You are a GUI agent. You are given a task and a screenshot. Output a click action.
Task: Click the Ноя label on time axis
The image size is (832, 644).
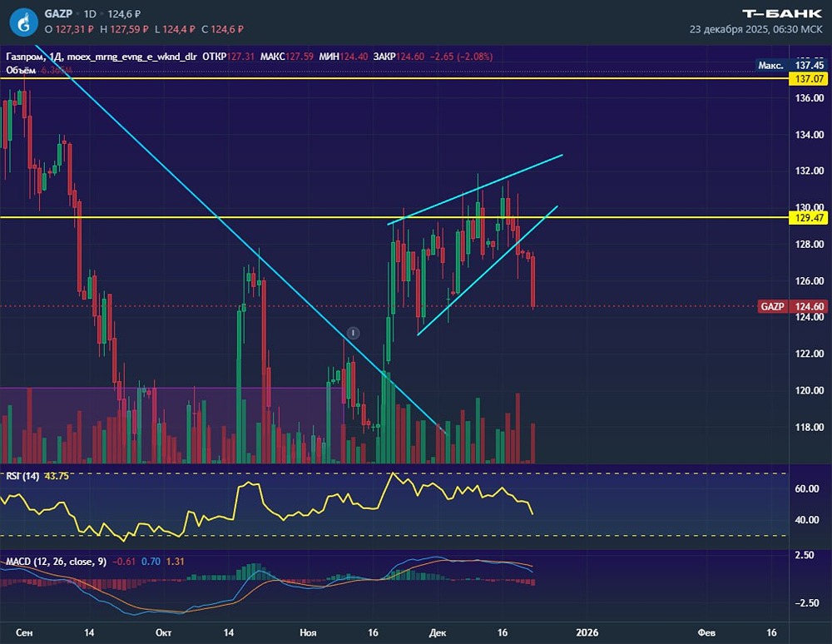pyautogui.click(x=308, y=632)
